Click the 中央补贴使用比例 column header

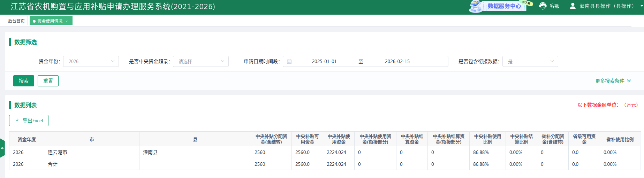(487, 139)
